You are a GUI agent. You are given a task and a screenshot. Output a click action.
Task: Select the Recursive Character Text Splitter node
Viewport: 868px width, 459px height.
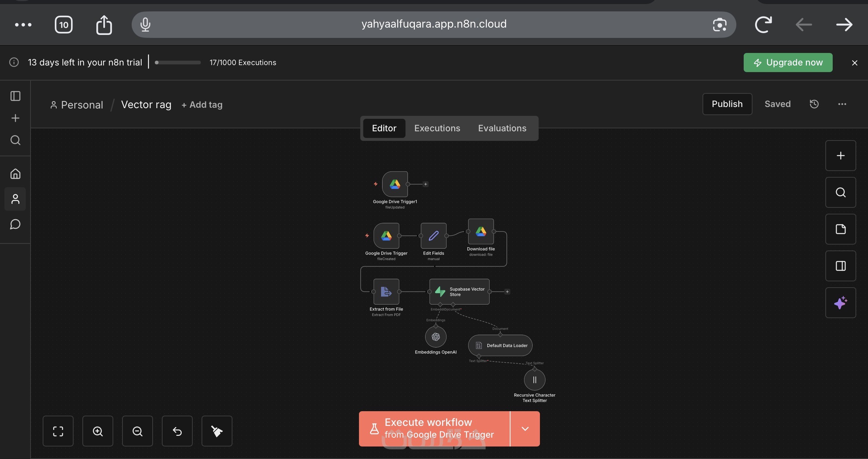coord(534,380)
